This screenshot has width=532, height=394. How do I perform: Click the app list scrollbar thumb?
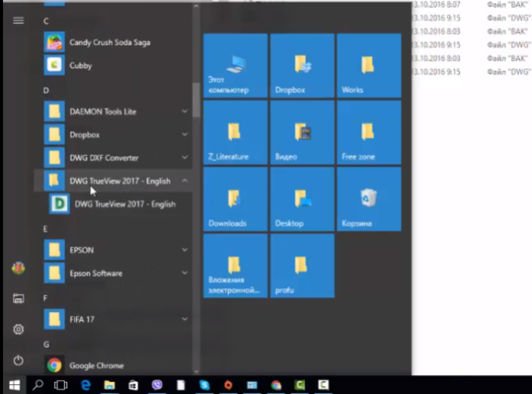196,100
